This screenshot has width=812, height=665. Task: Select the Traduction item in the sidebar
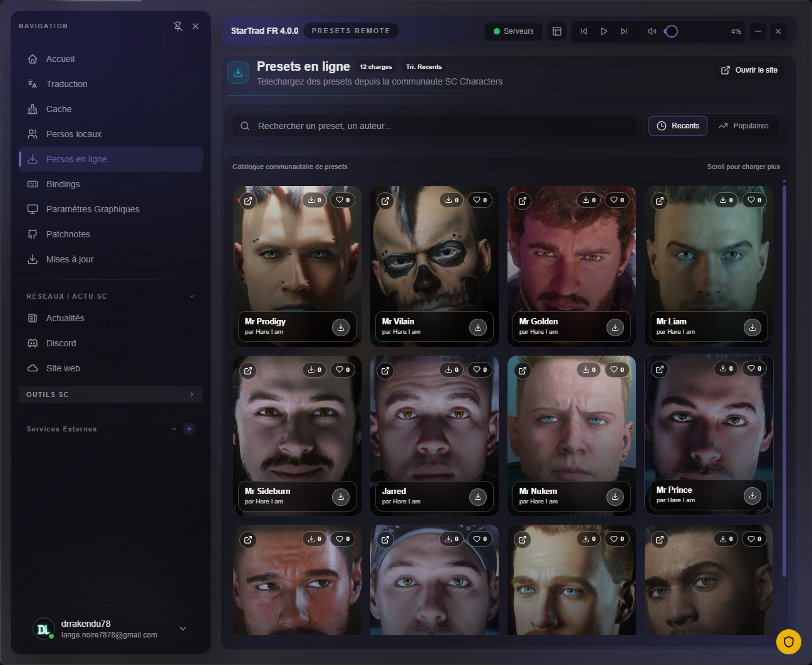(x=66, y=83)
